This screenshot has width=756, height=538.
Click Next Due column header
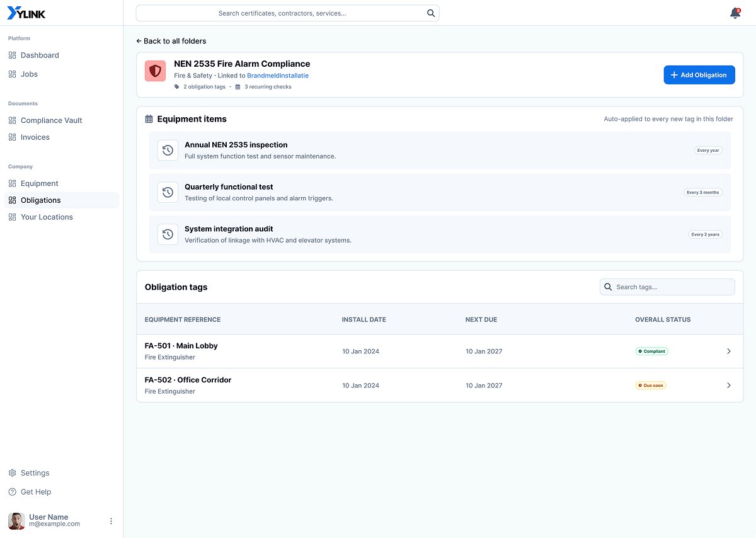coord(481,320)
